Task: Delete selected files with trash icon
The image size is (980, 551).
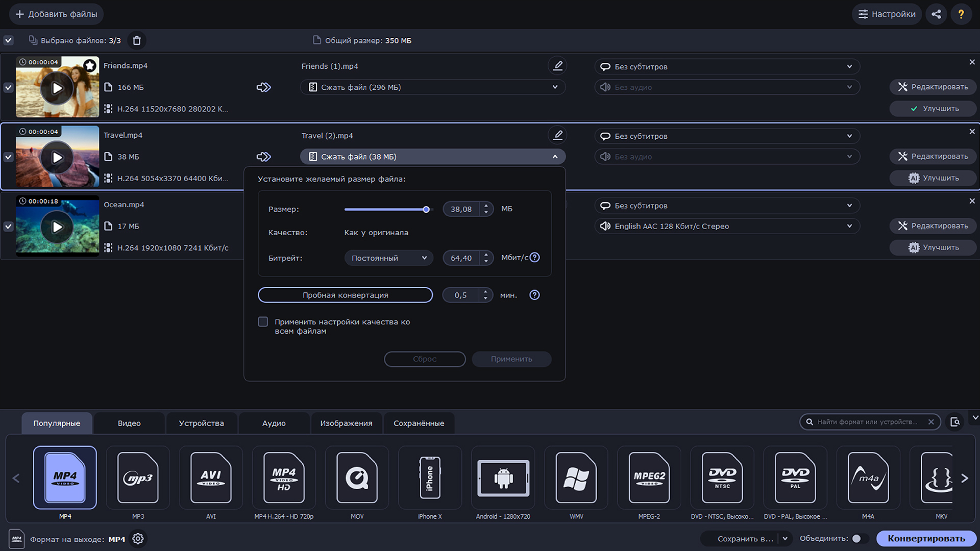Action: tap(137, 40)
